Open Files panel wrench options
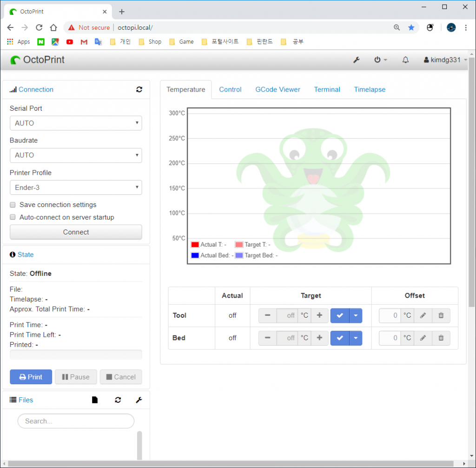Image resolution: width=476 pixels, height=468 pixels. pyautogui.click(x=139, y=400)
